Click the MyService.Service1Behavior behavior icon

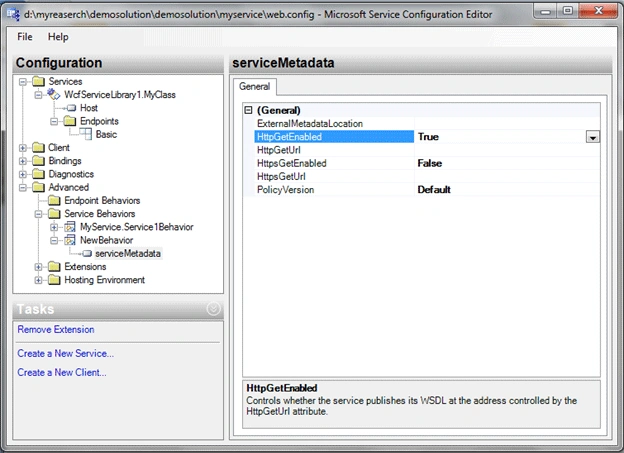coord(70,227)
